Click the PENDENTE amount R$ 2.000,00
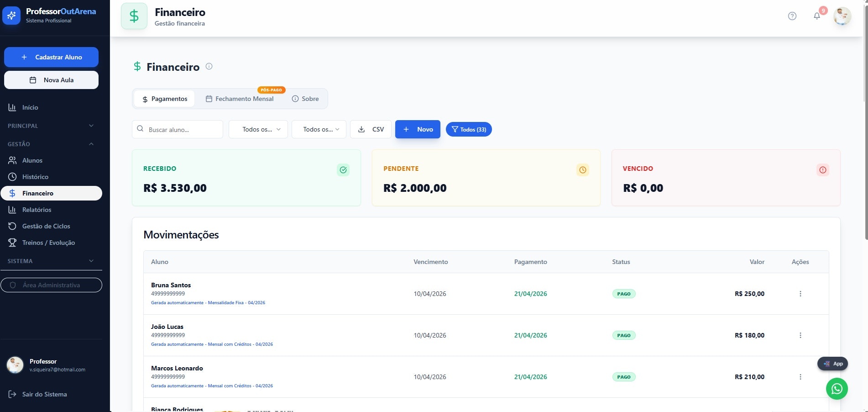This screenshot has height=412, width=868. [415, 188]
